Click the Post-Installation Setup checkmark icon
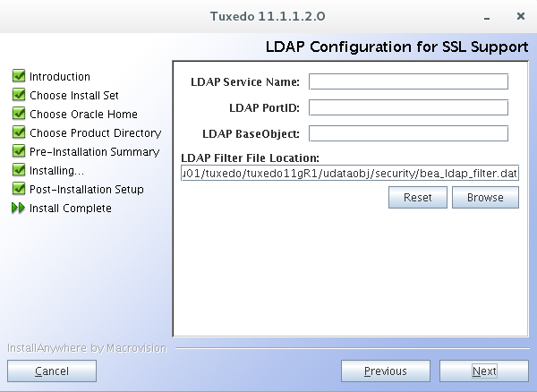537x392 pixels. coord(19,189)
